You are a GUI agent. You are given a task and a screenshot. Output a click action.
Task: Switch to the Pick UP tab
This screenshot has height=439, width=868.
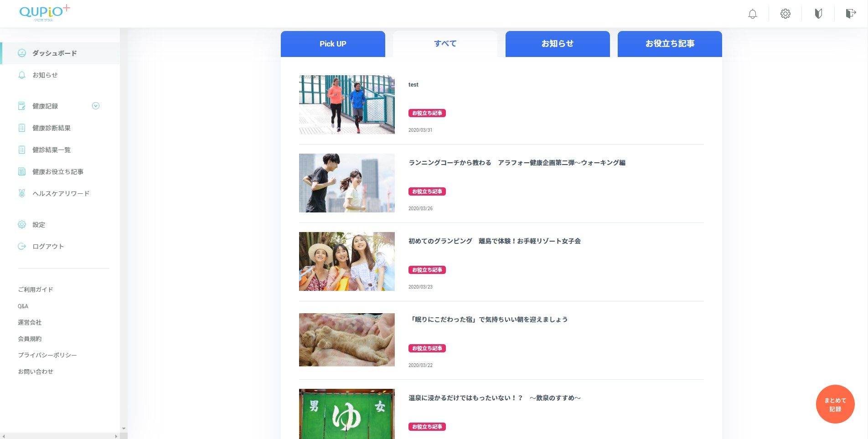[333, 44]
